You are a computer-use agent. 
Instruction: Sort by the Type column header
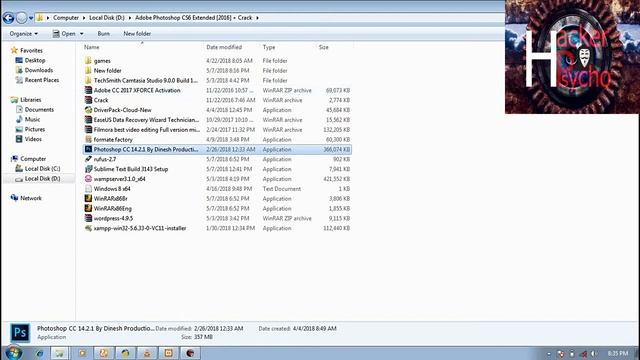269,47
